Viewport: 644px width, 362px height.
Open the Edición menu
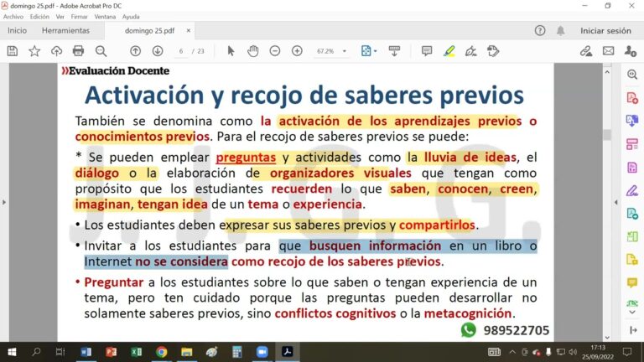pyautogui.click(x=39, y=17)
